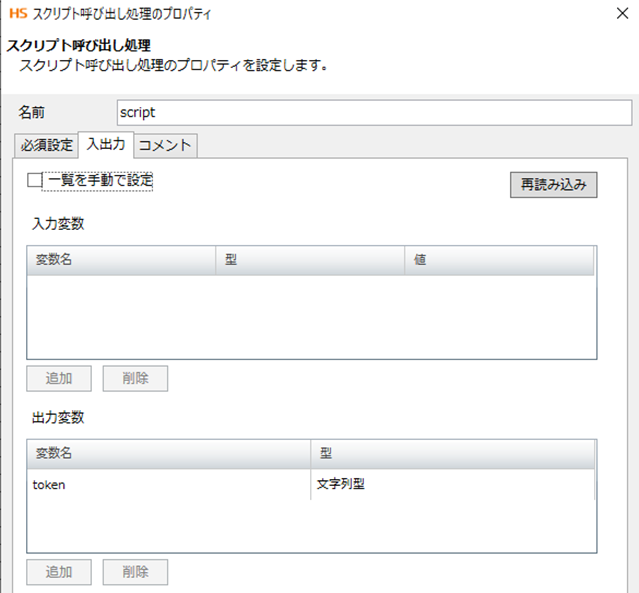
Task: Close the script properties dialog
Action: [x=615, y=15]
